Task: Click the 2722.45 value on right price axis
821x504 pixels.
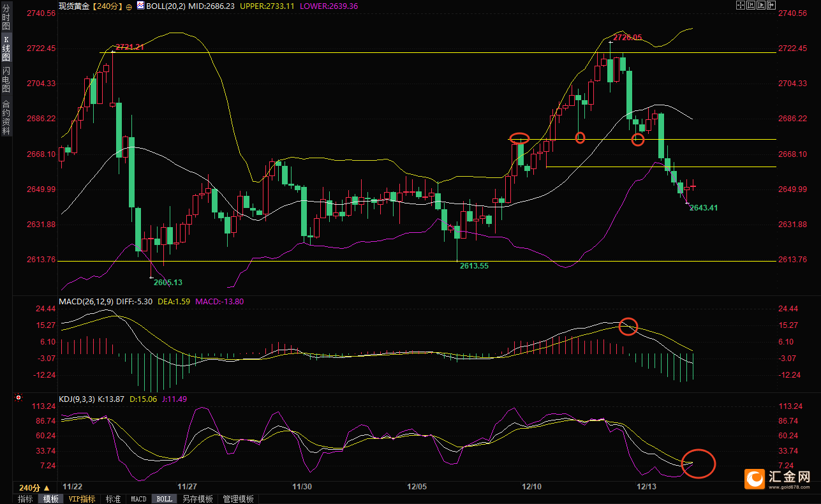Action: tap(792, 48)
